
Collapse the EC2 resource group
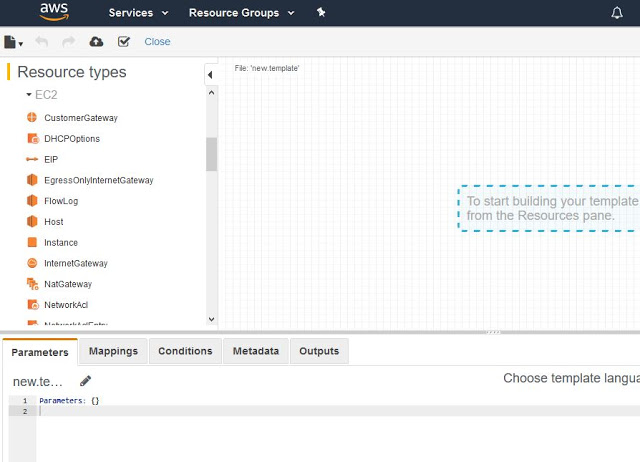coord(29,95)
